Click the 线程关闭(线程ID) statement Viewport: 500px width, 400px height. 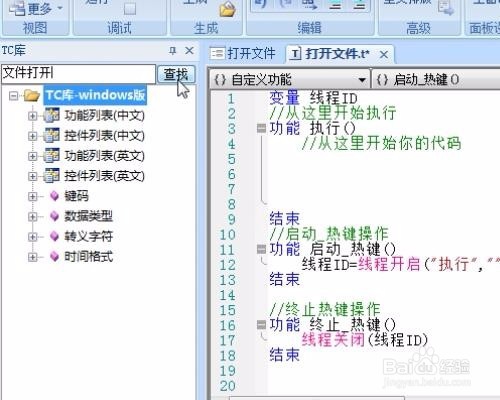pos(365,340)
